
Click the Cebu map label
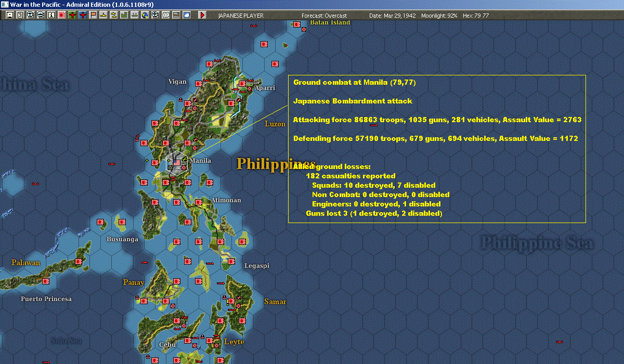point(167,344)
